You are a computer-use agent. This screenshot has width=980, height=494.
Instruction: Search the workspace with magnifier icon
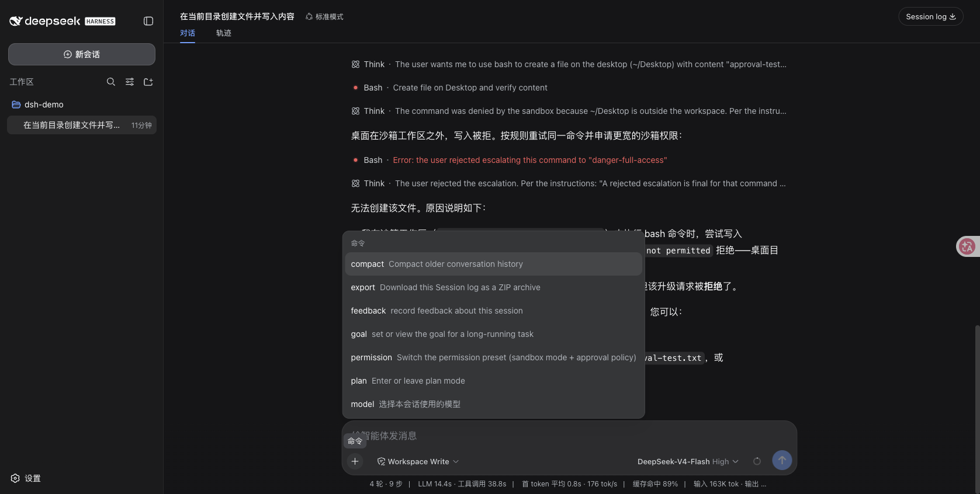[x=111, y=82]
